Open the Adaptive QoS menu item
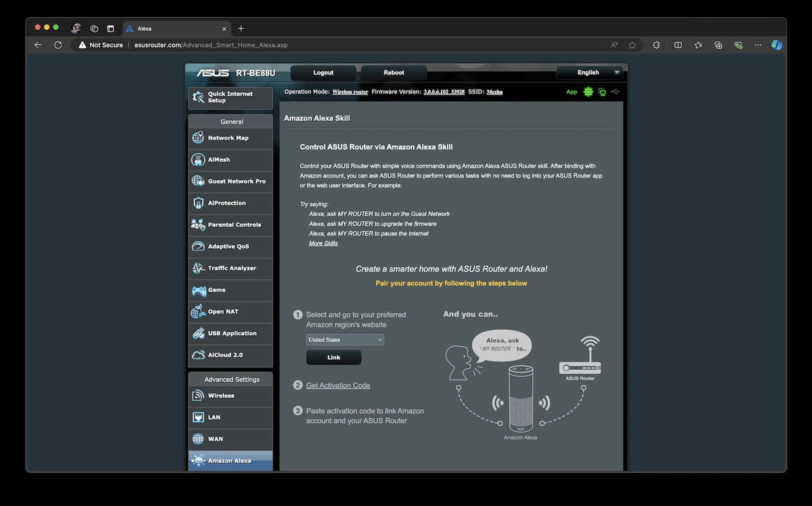Screen dimensions: 812x506 click(230, 246)
